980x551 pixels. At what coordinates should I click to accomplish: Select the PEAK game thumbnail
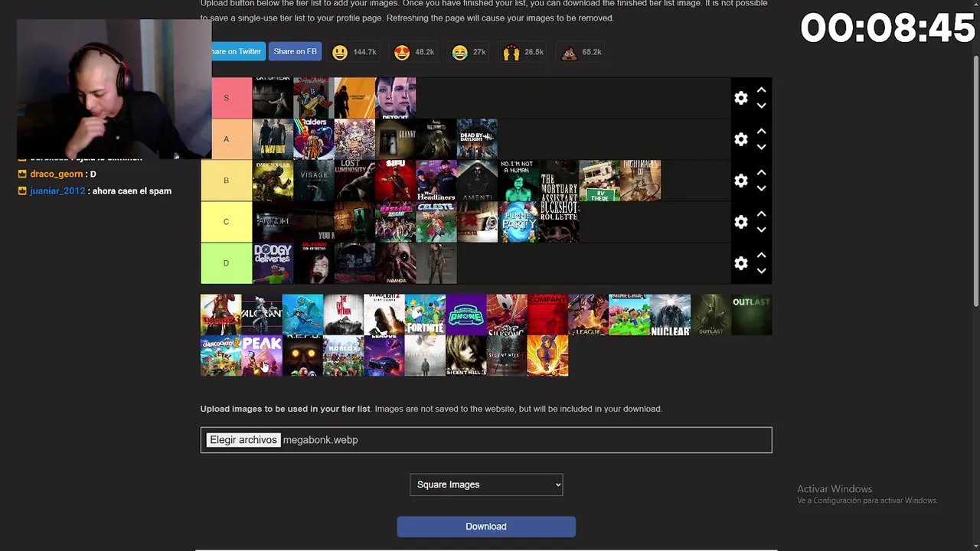coord(262,356)
